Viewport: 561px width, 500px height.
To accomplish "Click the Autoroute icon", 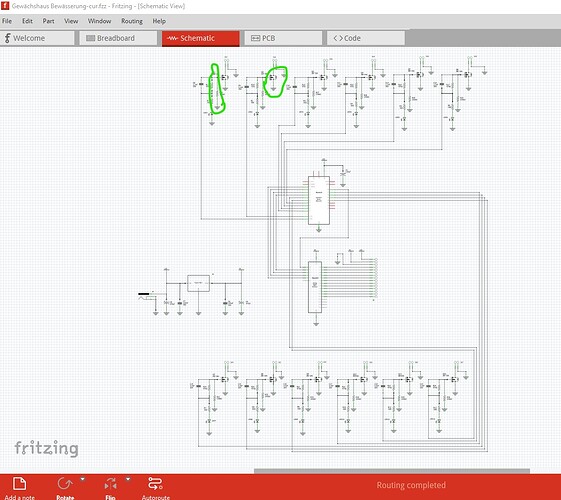I will point(155,484).
